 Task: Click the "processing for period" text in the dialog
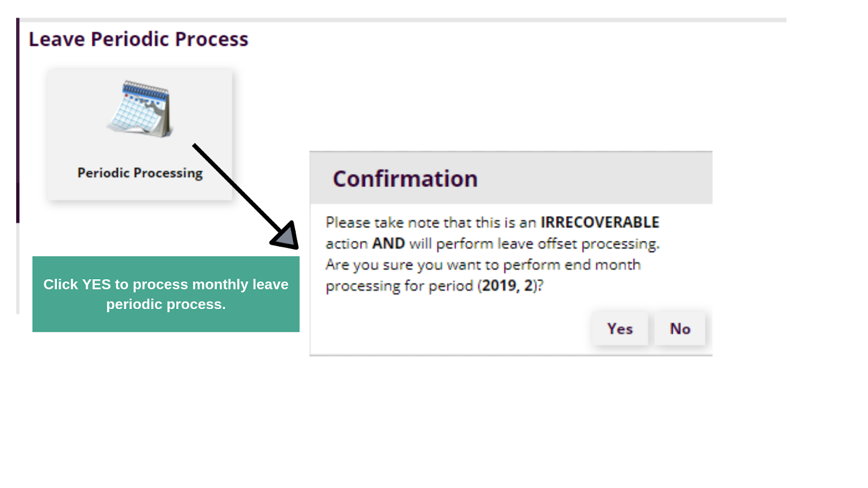point(399,286)
